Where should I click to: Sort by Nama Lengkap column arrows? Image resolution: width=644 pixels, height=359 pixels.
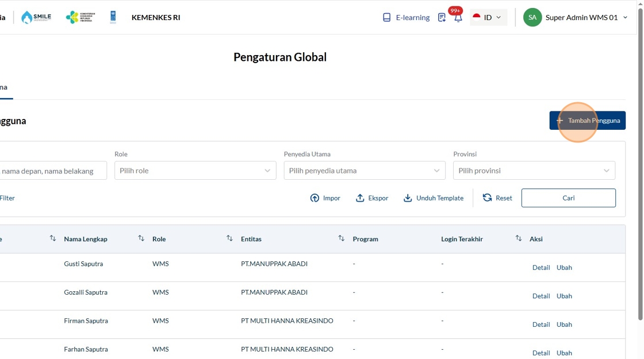point(141,238)
